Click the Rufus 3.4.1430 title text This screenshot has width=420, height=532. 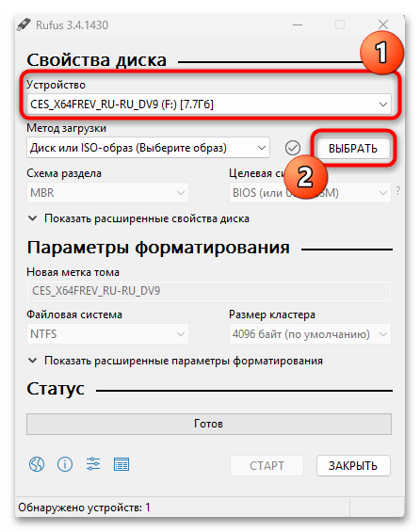[x=73, y=25]
